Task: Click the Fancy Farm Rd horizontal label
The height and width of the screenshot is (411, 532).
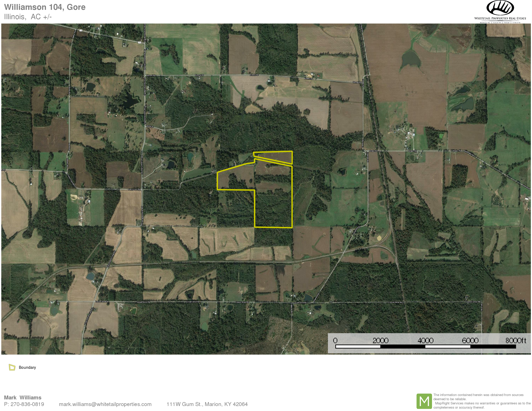Action: tap(134, 189)
